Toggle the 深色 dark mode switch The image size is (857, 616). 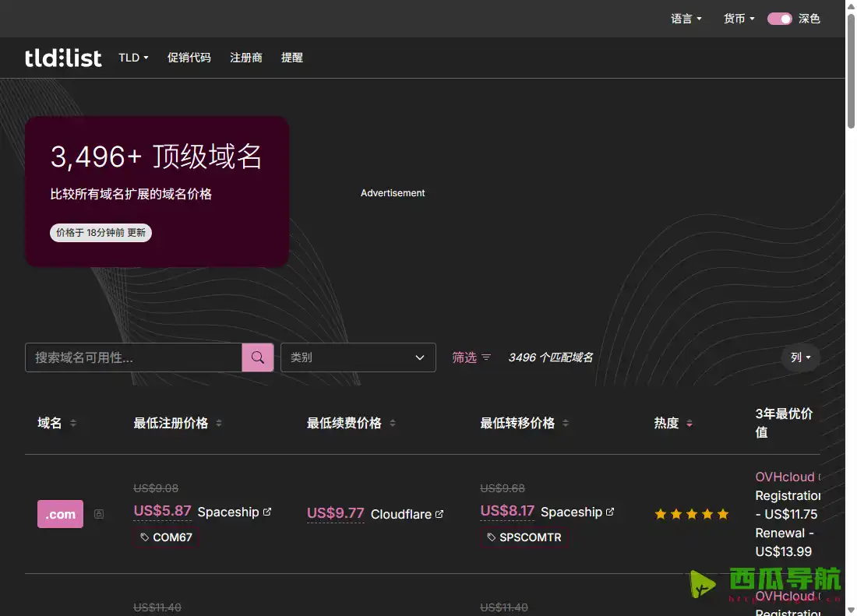[779, 19]
